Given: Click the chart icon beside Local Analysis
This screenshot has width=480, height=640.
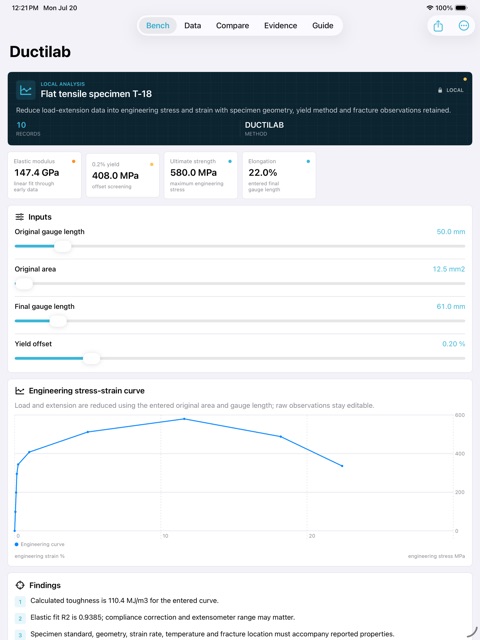Looking at the screenshot, I should (25, 90).
